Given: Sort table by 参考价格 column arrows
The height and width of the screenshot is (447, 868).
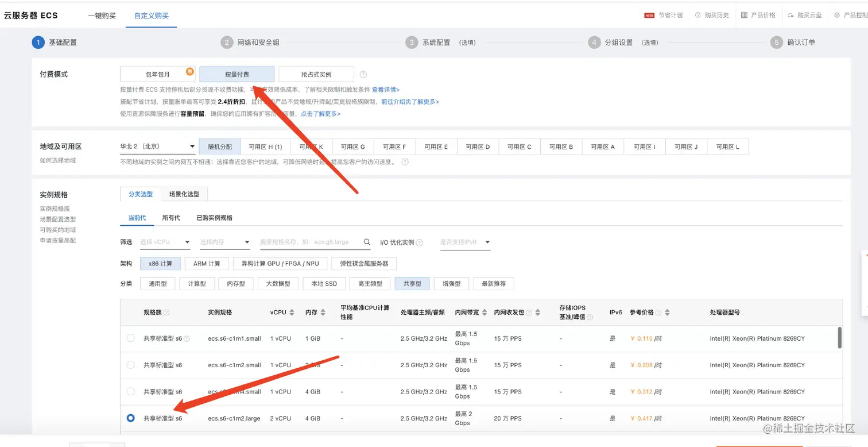Looking at the screenshot, I should [668, 313].
